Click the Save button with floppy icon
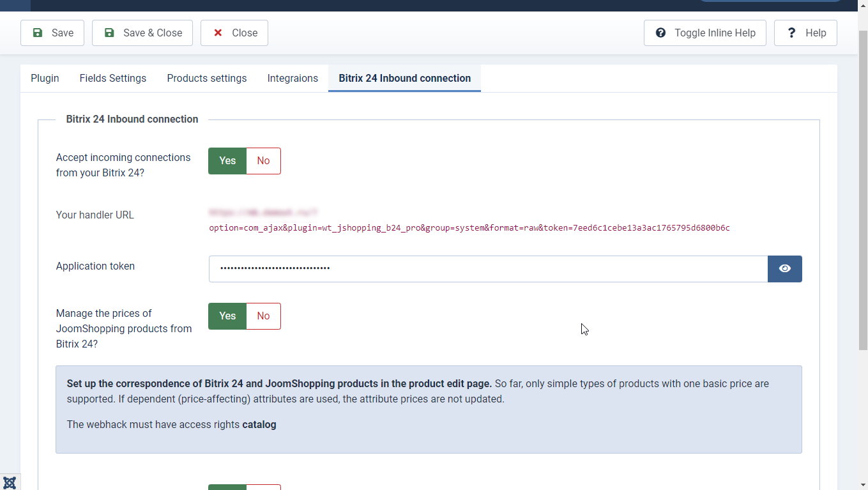 coord(52,33)
